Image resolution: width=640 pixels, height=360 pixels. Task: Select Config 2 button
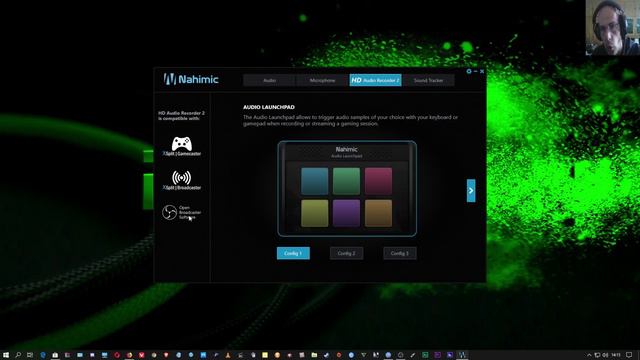coord(347,253)
